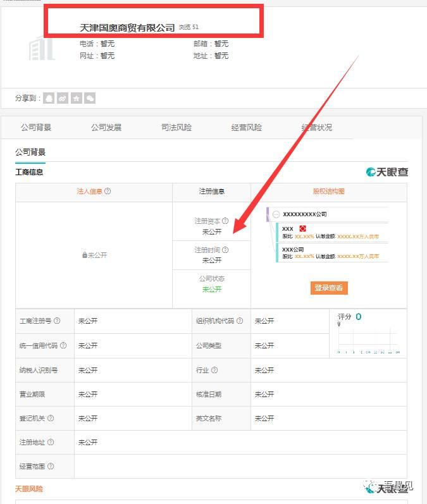
Task: Click the company building placeholder logo
Action: (x=42, y=49)
